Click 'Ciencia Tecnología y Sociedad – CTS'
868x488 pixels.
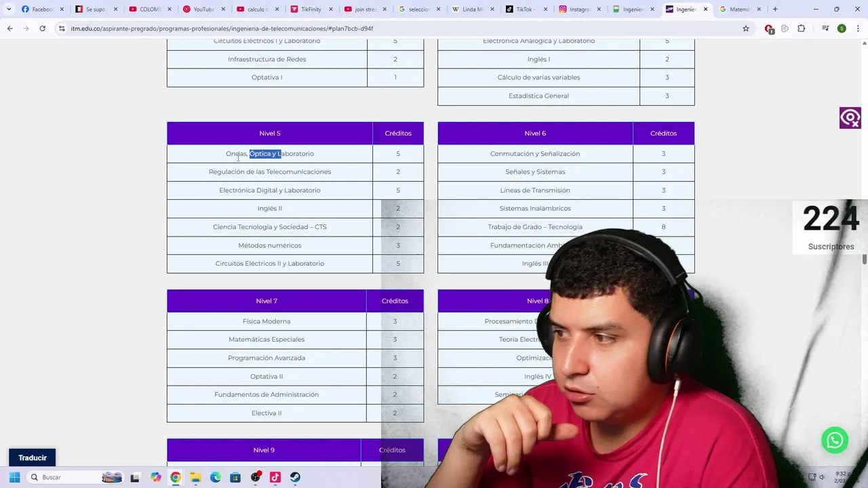coord(269,227)
